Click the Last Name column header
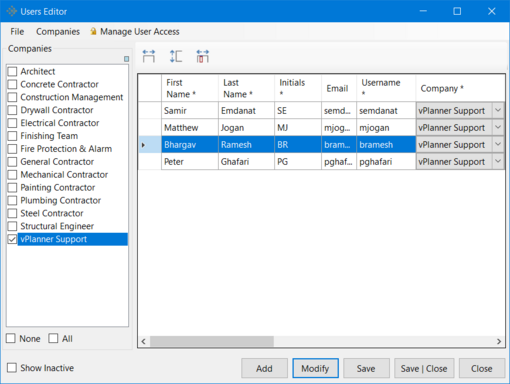 [x=246, y=88]
